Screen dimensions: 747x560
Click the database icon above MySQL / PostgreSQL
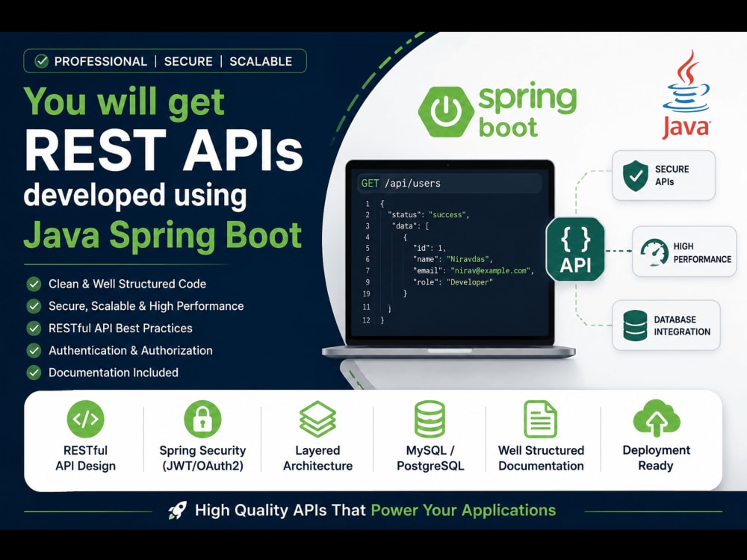430,419
